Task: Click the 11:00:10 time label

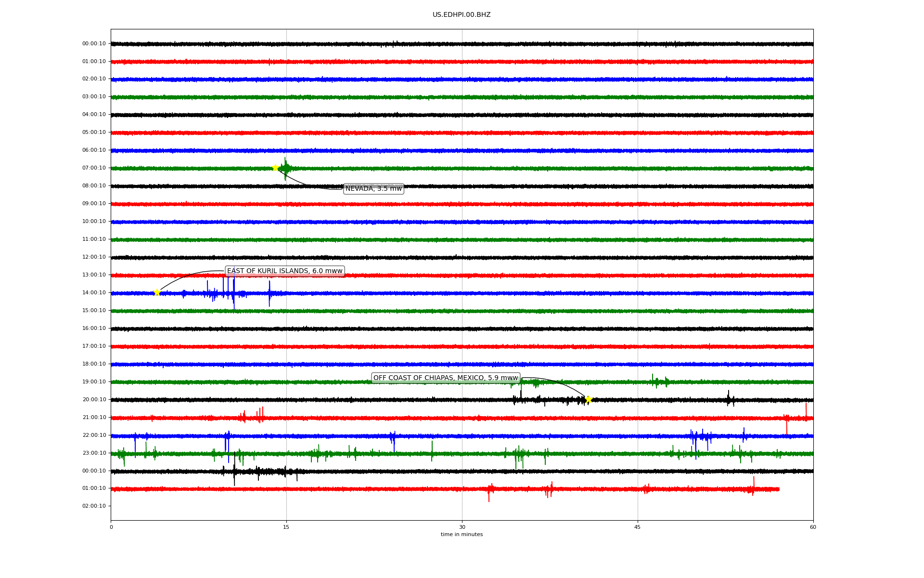Action: tap(94, 239)
